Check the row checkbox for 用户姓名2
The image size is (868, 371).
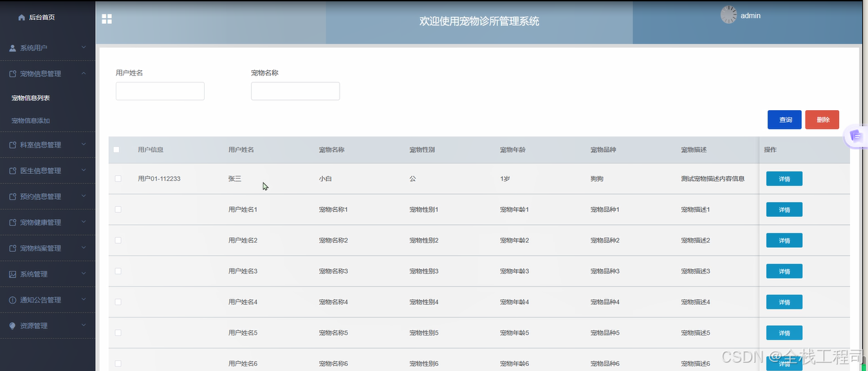coord(118,240)
